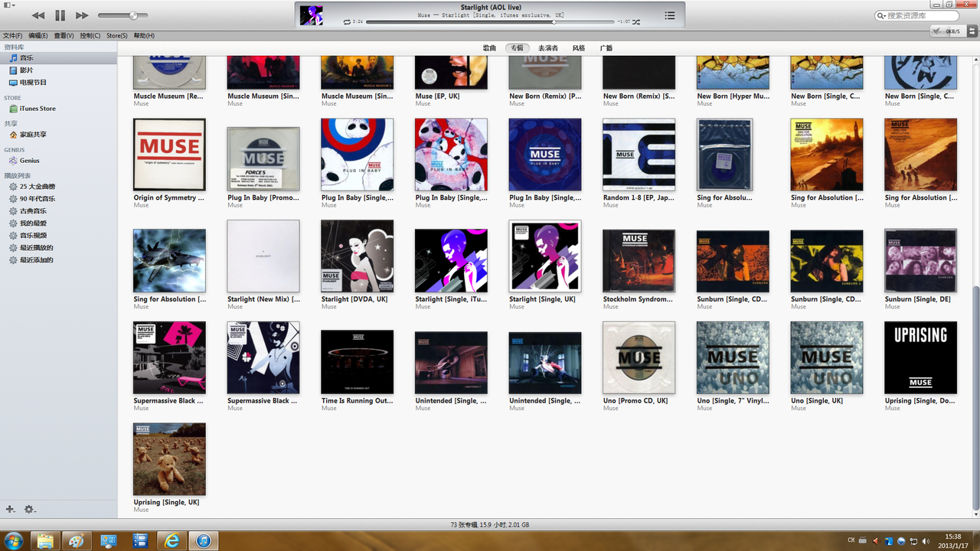Open 影片 in the library sidebar
The image size is (980, 551).
pyautogui.click(x=58, y=70)
